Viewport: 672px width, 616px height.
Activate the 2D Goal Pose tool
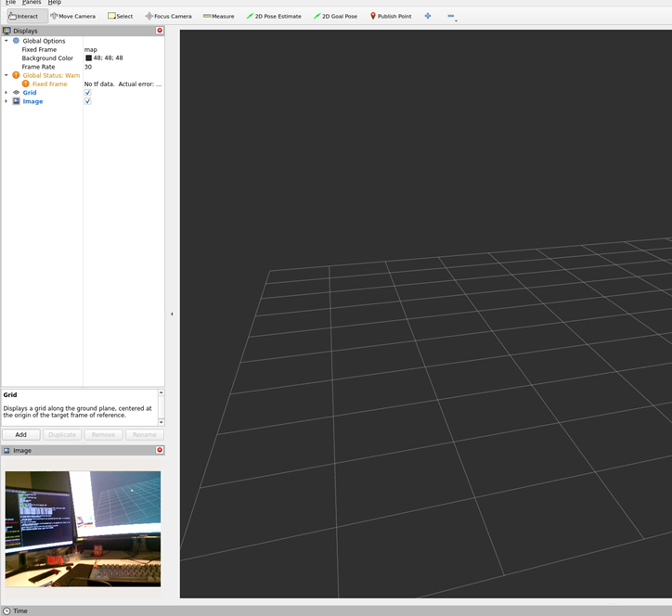point(335,16)
